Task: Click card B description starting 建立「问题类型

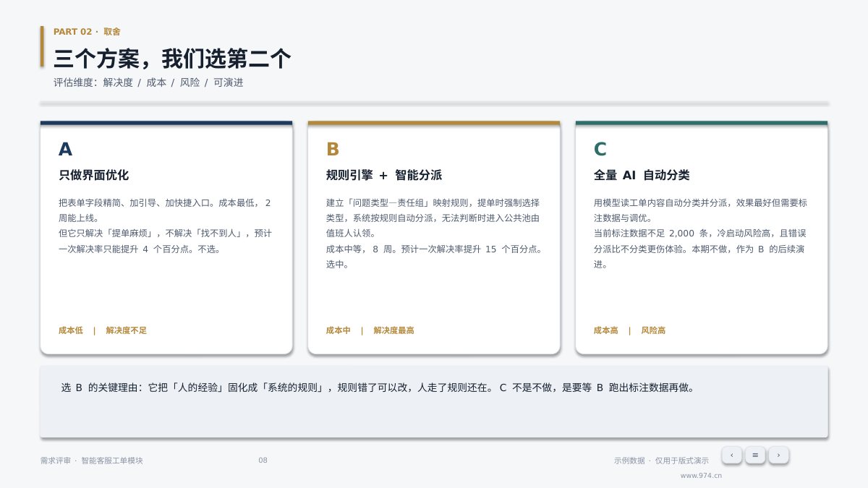Action: (x=434, y=234)
